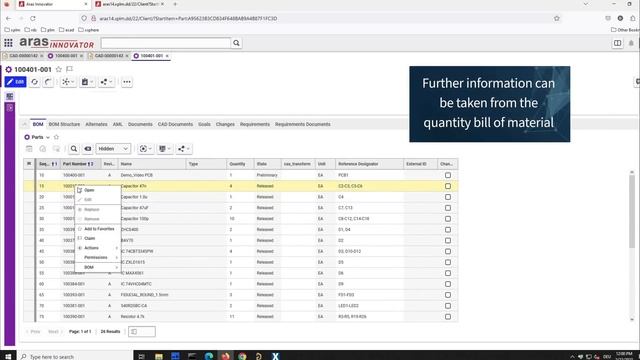This screenshot has height=360, width=640.
Task: Click the disabled new row icon in grid toolbar
Action: pos(29,149)
